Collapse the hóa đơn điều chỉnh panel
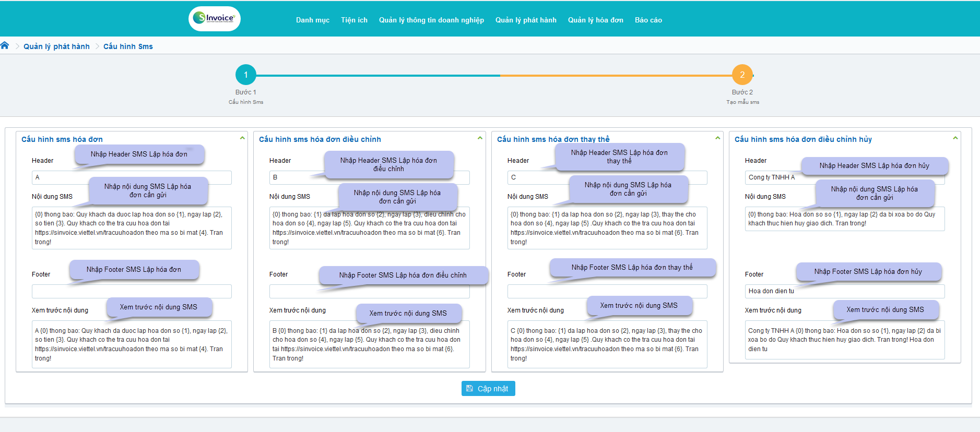This screenshot has height=432, width=980. coord(480,138)
